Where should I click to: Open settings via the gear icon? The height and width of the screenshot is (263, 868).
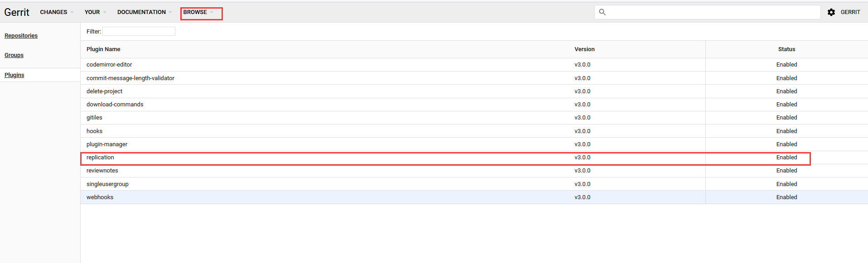pyautogui.click(x=832, y=12)
